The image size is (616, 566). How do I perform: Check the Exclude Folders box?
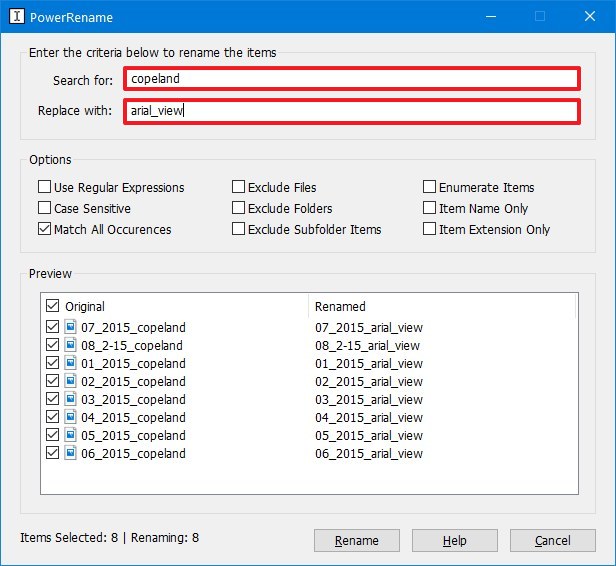coord(238,207)
